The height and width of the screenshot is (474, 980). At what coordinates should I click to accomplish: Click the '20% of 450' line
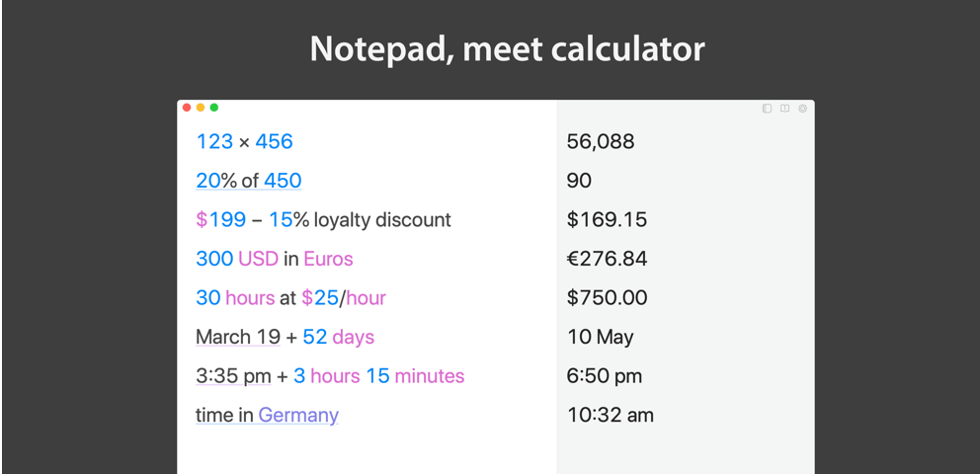[x=249, y=181]
